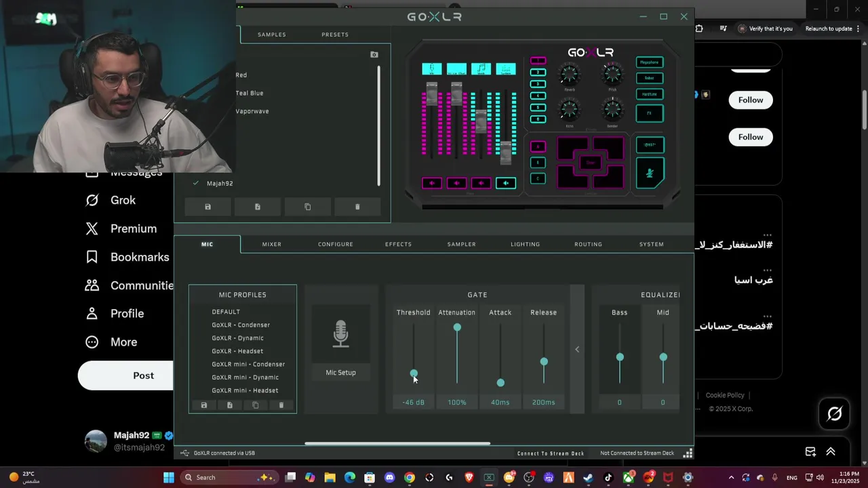
Task: Click Relaunch to update in the browser
Action: click(x=829, y=28)
